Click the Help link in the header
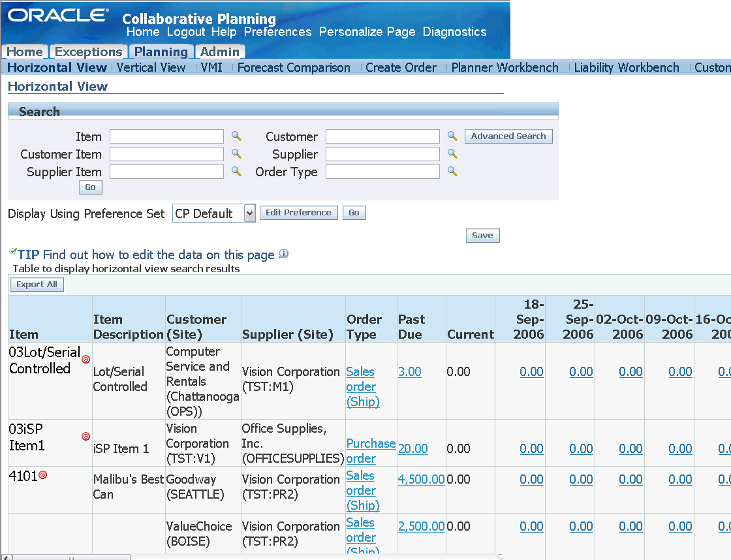731x560 pixels. point(224,32)
